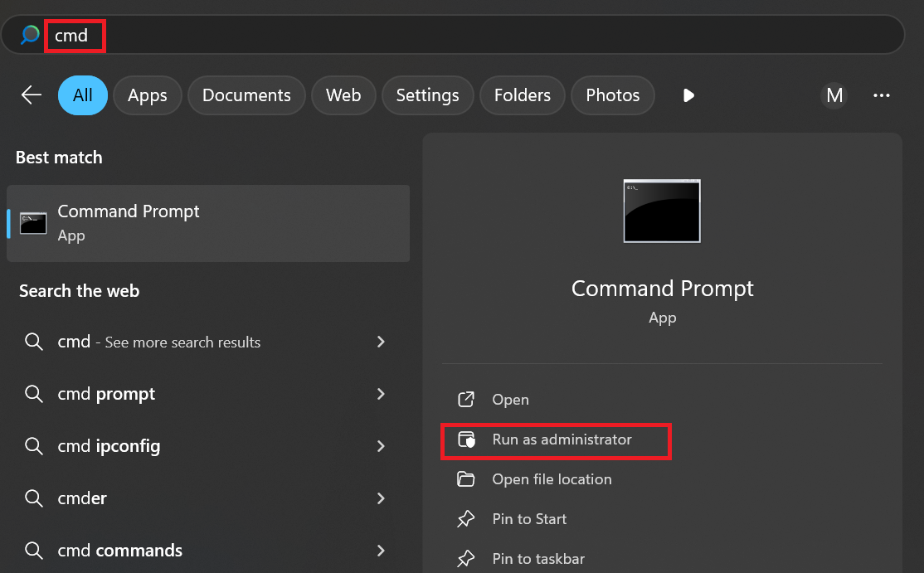Click search icon beside 'cmd commands'
Image resolution: width=924 pixels, height=573 pixels.
[33, 551]
